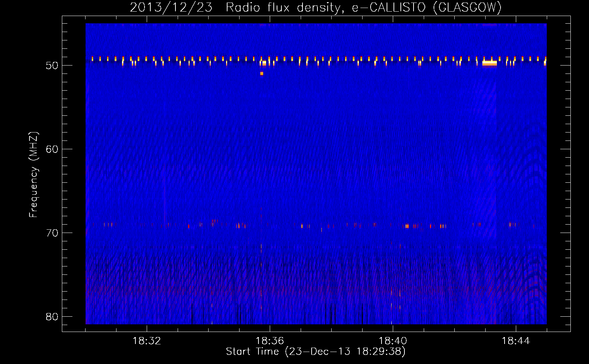Click the 80 frequency tick label
This screenshot has height=364, width=589.
(52, 317)
